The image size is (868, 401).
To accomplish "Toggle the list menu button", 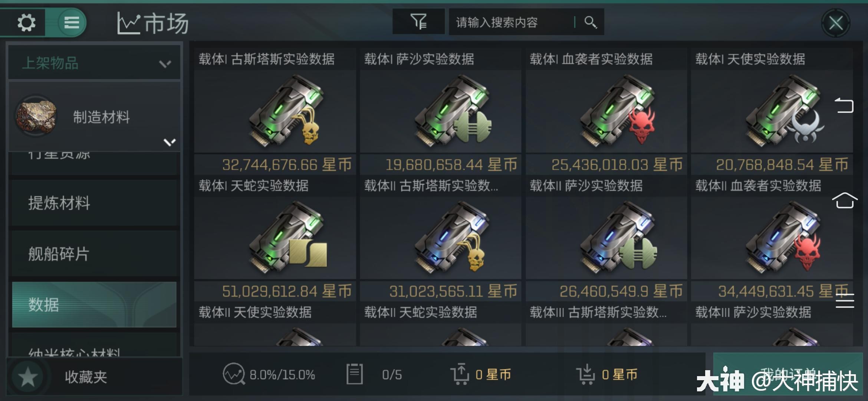I will pos(72,23).
